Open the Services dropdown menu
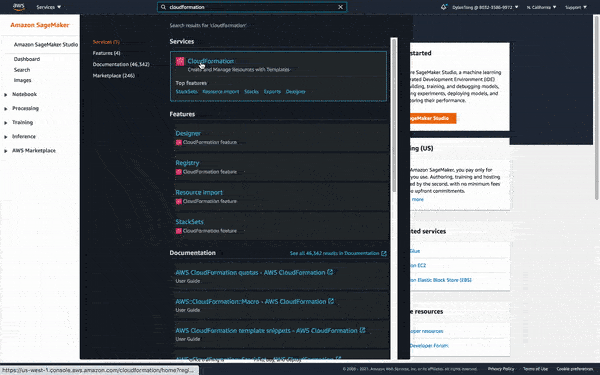This screenshot has height=375, width=600. [49, 7]
